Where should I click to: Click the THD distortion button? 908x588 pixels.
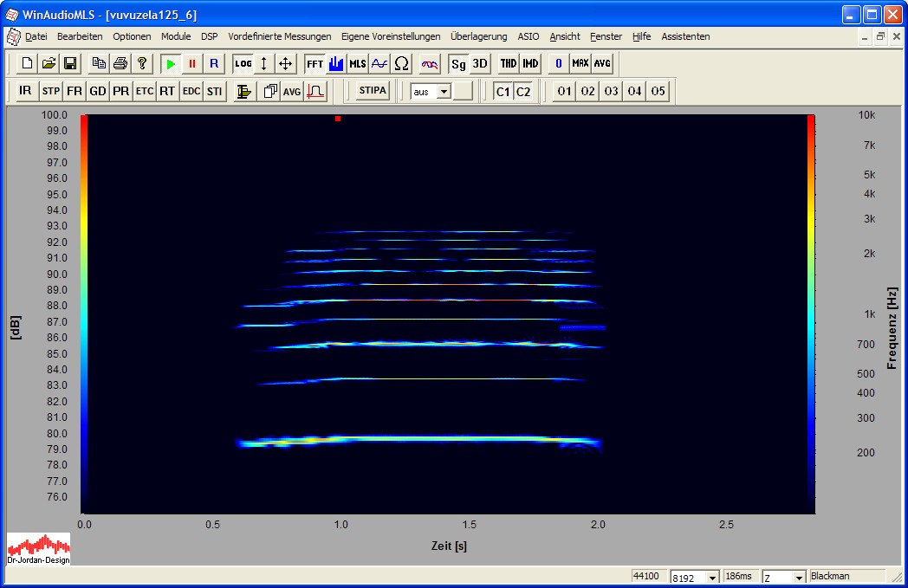pos(509,64)
